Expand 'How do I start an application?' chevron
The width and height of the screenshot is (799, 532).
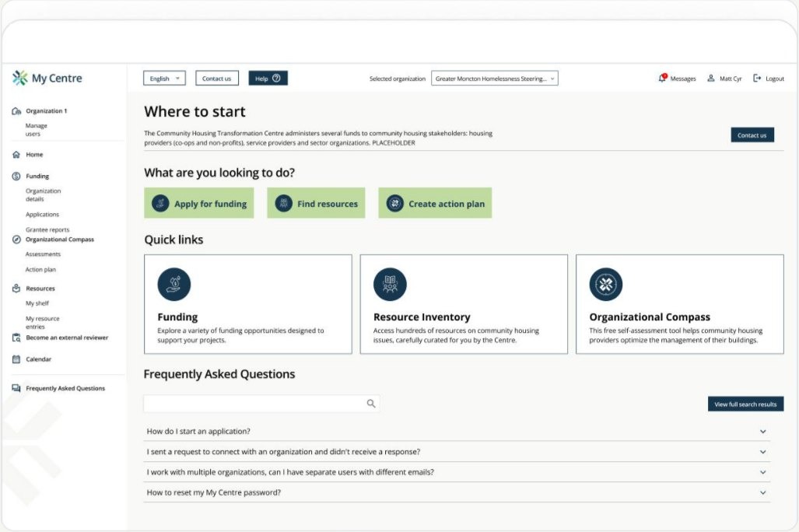(x=762, y=432)
